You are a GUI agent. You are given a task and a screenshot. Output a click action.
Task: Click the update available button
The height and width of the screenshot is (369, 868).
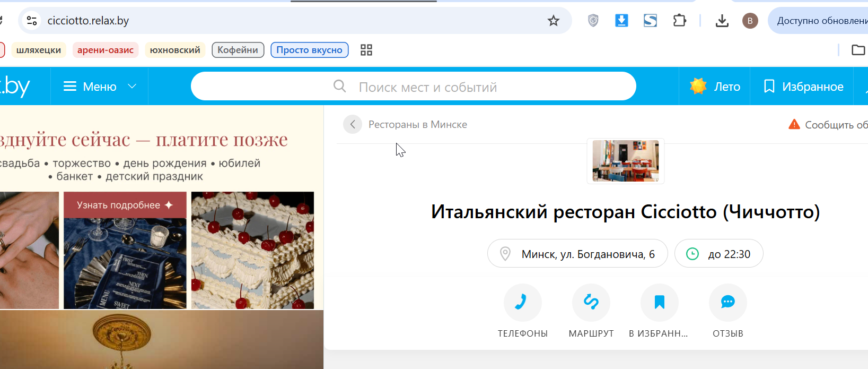pos(819,21)
